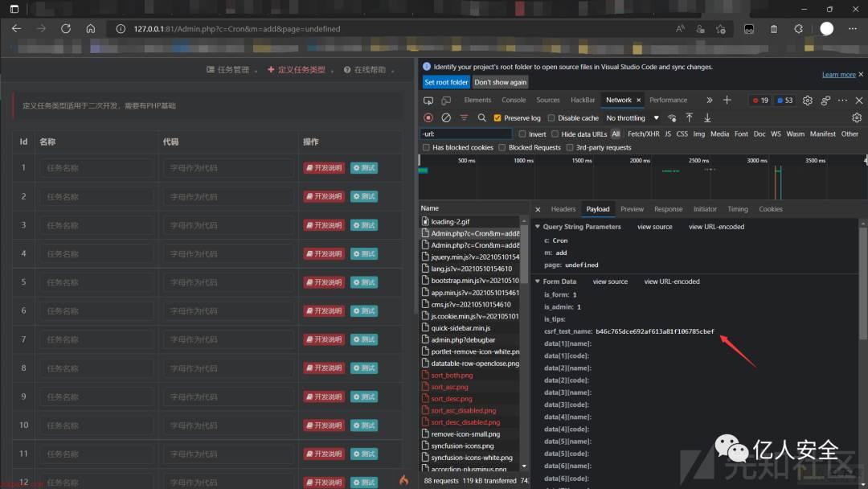Open network conditions wifi icon
Viewport: 868px width, 489px height.
pos(671,117)
